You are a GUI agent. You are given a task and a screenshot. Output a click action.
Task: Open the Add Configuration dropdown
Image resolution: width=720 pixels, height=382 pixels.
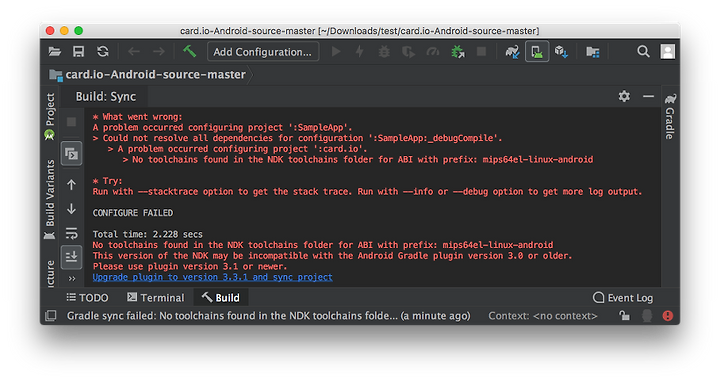[263, 52]
